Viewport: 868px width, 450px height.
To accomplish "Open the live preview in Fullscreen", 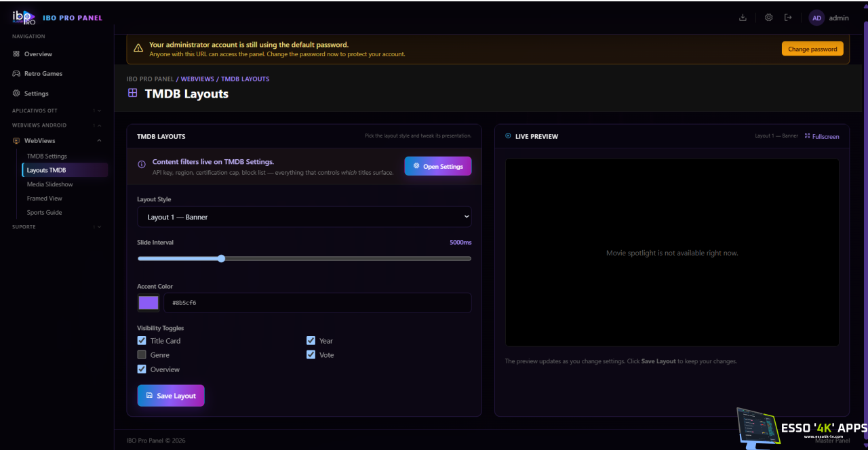I will (x=822, y=136).
